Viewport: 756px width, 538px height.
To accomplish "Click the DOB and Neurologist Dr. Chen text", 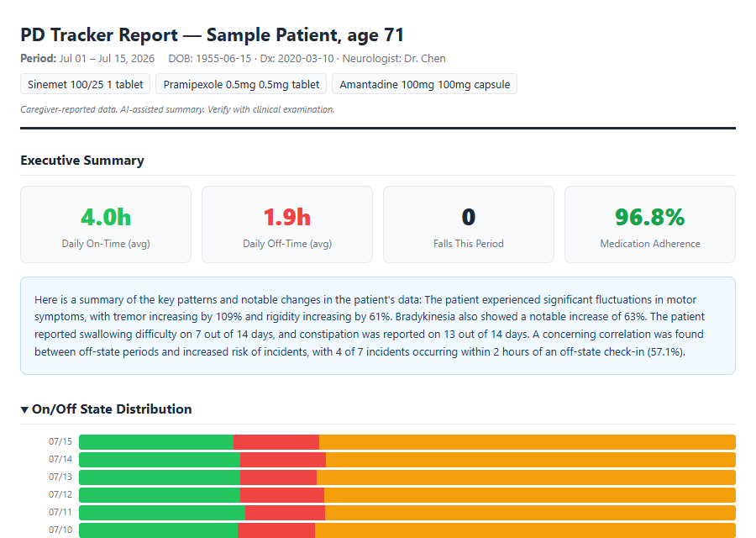I will [x=307, y=58].
